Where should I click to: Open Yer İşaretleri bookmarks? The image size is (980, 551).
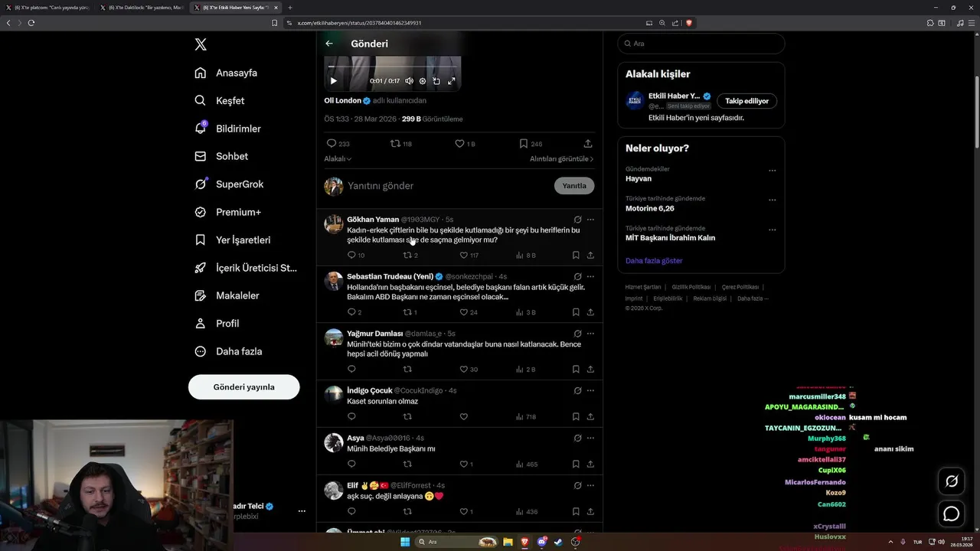pos(233,240)
